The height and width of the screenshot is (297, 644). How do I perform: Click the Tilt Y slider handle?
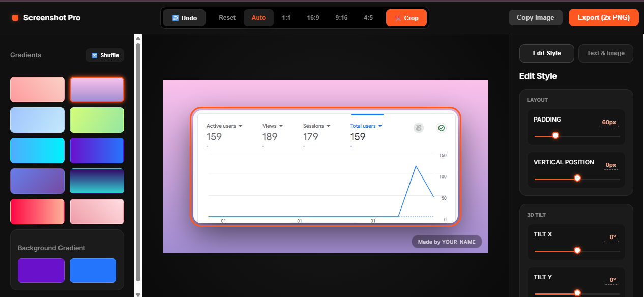577,293
